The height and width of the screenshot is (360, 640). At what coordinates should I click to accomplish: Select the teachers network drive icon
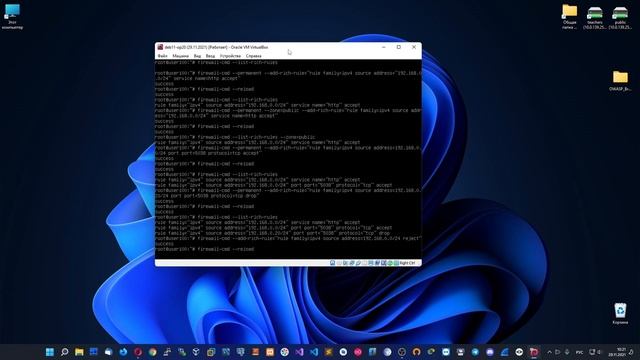coord(595,18)
